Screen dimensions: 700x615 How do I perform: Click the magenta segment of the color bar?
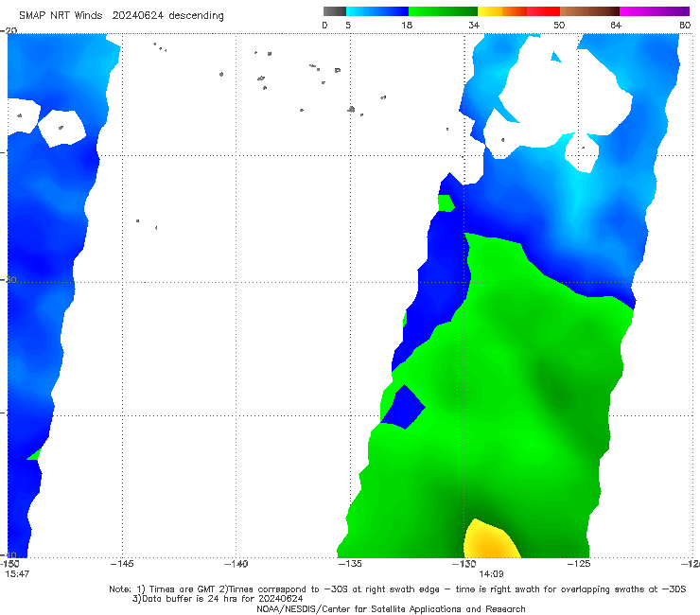point(655,11)
